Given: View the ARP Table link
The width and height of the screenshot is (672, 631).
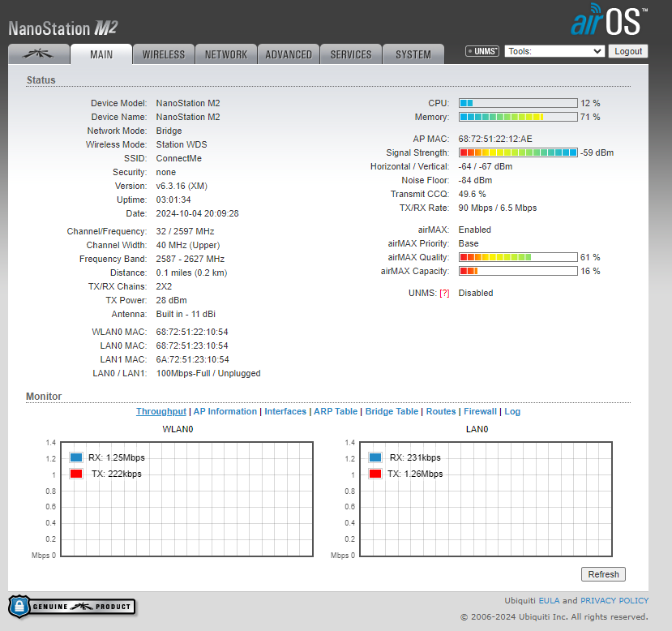Looking at the screenshot, I should pos(336,411).
